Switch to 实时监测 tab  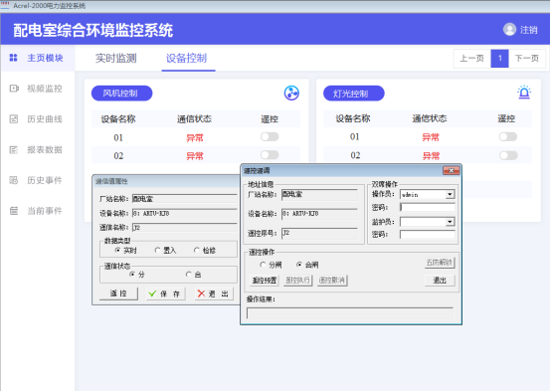tap(116, 59)
